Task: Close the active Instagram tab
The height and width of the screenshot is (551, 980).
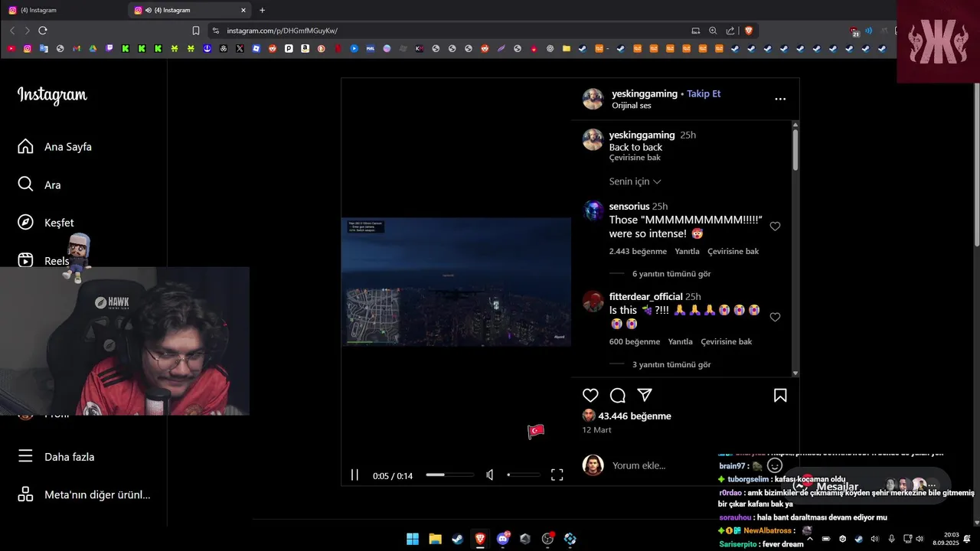Action: pos(243,10)
